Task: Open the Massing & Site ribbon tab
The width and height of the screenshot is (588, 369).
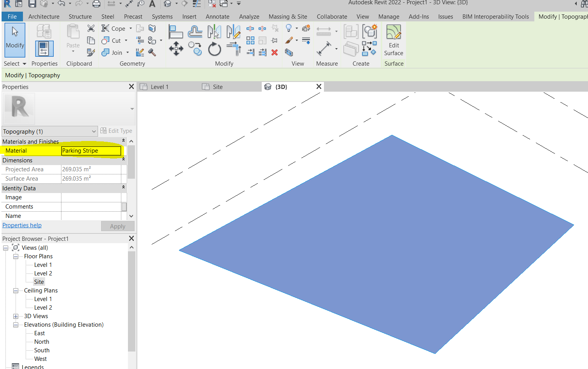Action: coord(288,16)
